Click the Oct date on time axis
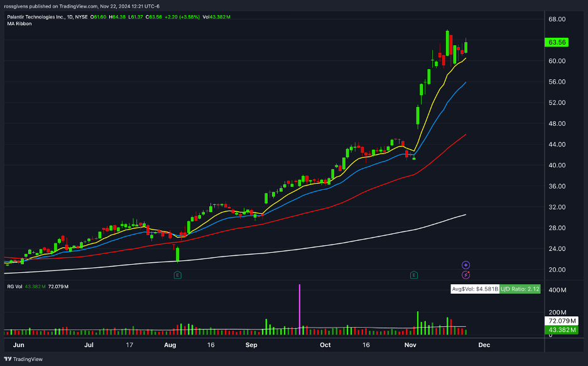 pyautogui.click(x=325, y=345)
